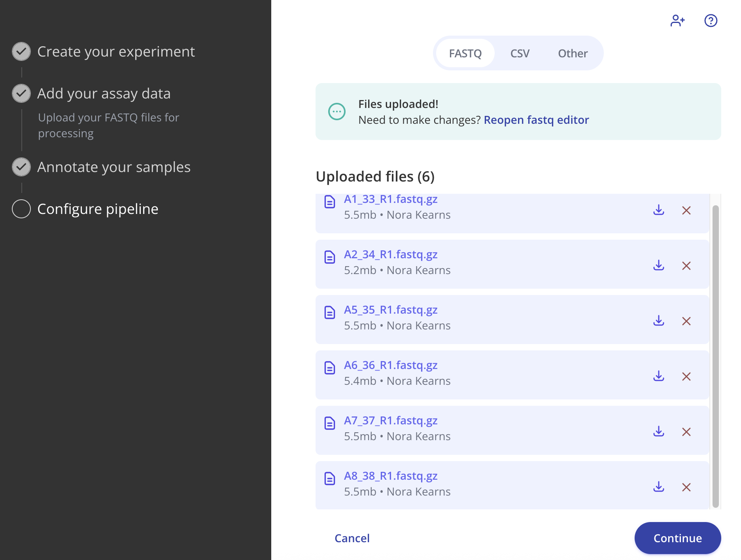Click the file icon beside A2_34_R1.fastq.gz
Viewport: 741px width, 560px height.
329,257
